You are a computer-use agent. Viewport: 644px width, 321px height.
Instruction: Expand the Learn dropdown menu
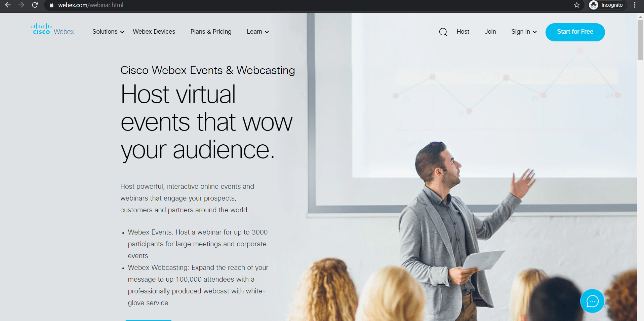[x=258, y=32]
